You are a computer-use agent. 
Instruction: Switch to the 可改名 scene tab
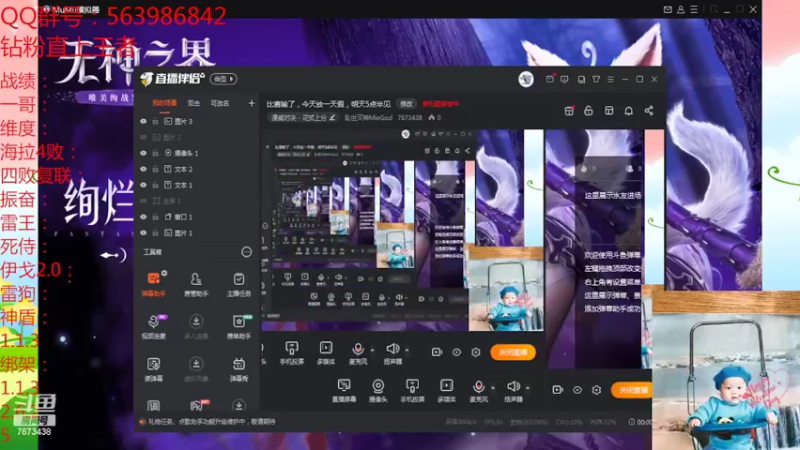point(220,104)
